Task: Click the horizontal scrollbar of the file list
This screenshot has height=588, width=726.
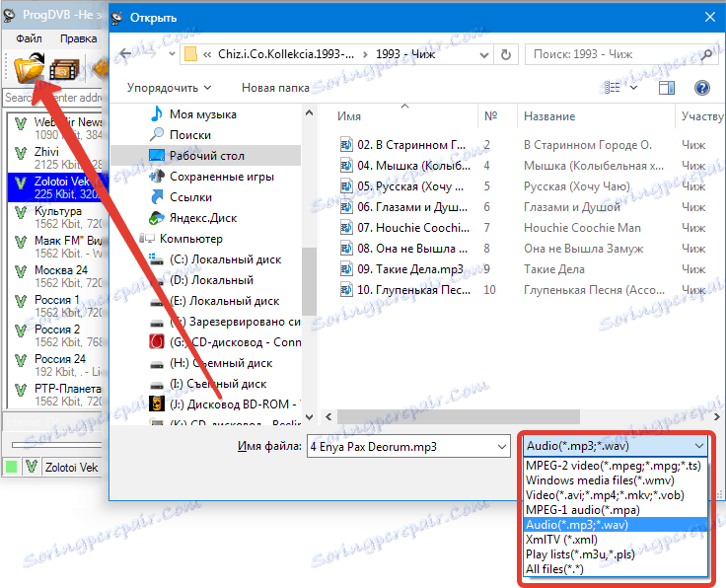Action: (x=459, y=416)
